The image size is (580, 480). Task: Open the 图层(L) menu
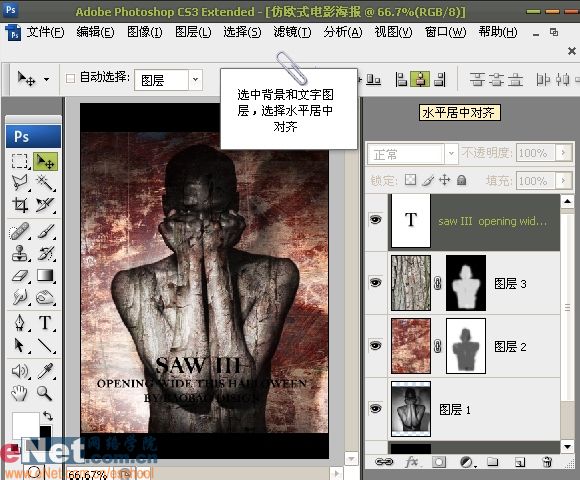pos(193,32)
